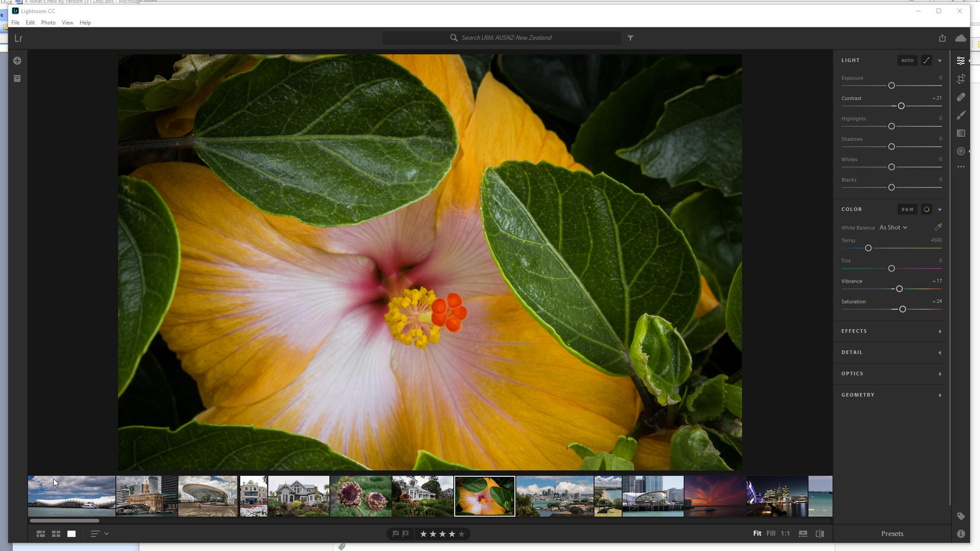Image resolution: width=980 pixels, height=551 pixels.
Task: Collapse the Light panel arrow
Action: 940,61
